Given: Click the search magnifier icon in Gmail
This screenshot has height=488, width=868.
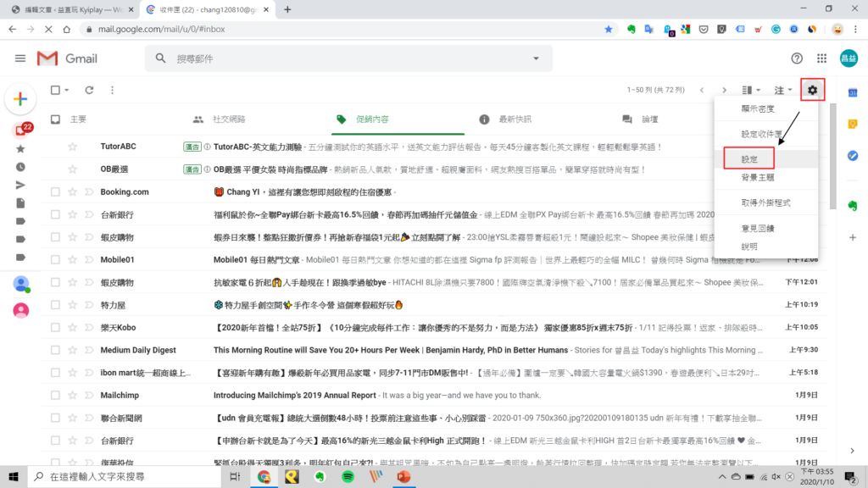Looking at the screenshot, I should (x=160, y=58).
